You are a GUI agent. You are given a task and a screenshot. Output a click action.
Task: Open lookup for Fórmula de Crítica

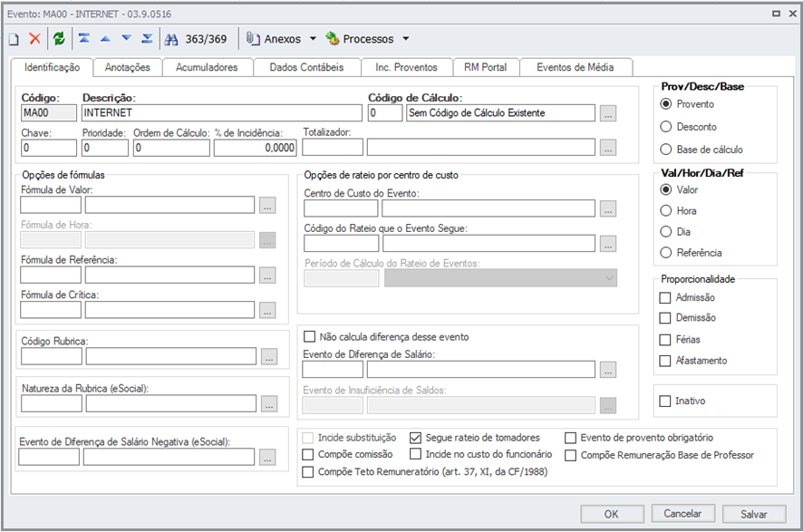(x=267, y=310)
